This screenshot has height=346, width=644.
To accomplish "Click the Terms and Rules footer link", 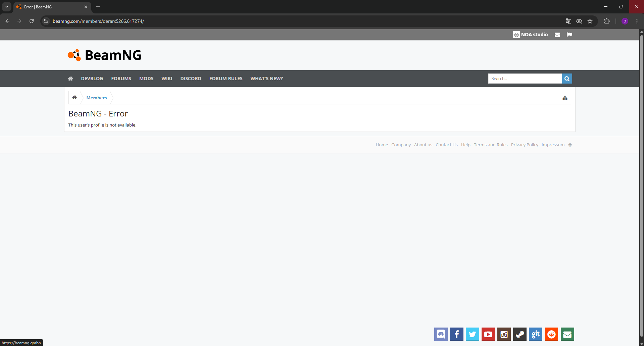I will pos(490,145).
